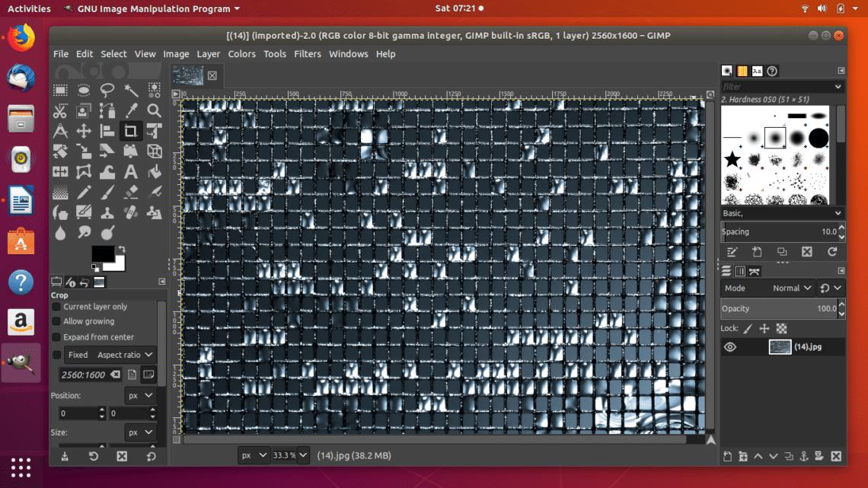The image size is (868, 488).
Task: Select the Fuzzy Select magic wand tool
Action: click(131, 90)
